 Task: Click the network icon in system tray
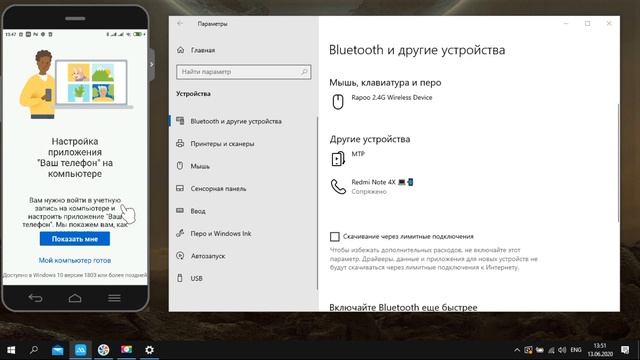(551, 350)
